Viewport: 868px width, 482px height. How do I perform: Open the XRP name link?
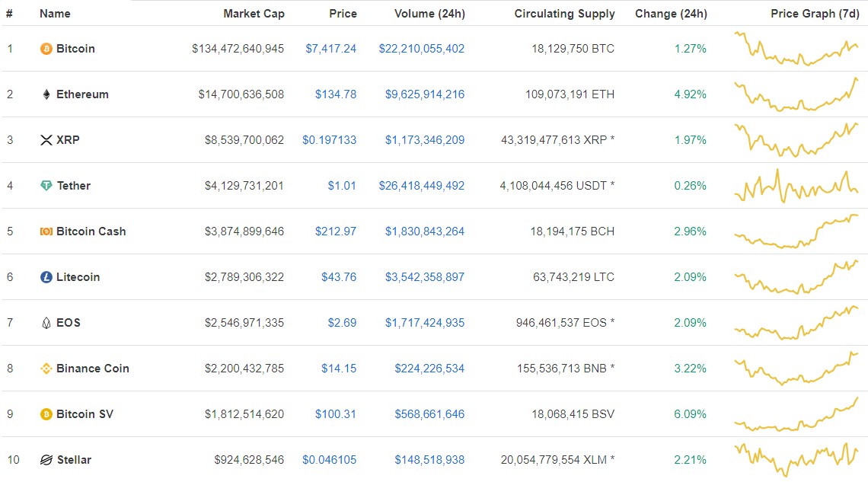point(68,140)
